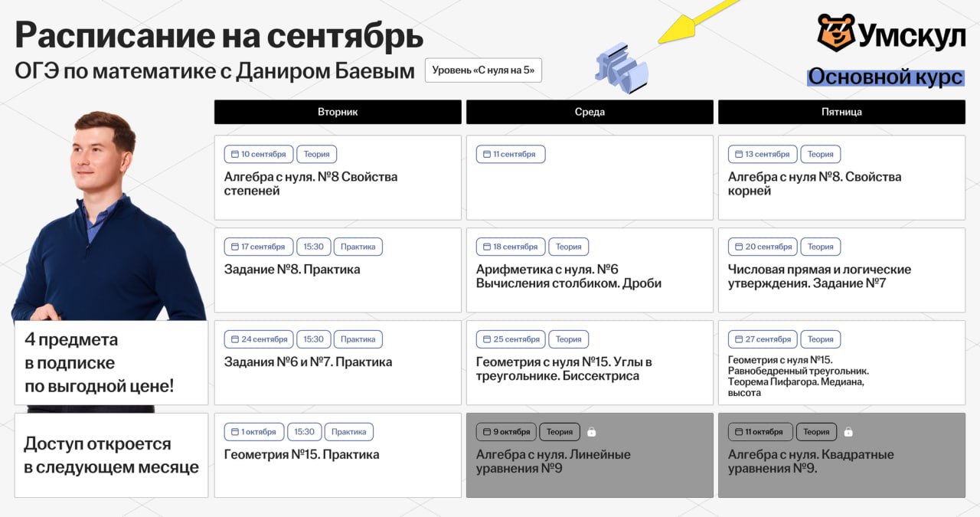Click the calendar icon in 27 сентября badge
980x517 pixels.
point(738,339)
